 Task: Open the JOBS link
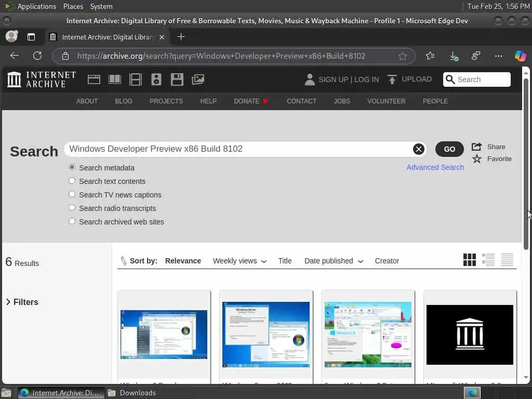click(x=342, y=101)
